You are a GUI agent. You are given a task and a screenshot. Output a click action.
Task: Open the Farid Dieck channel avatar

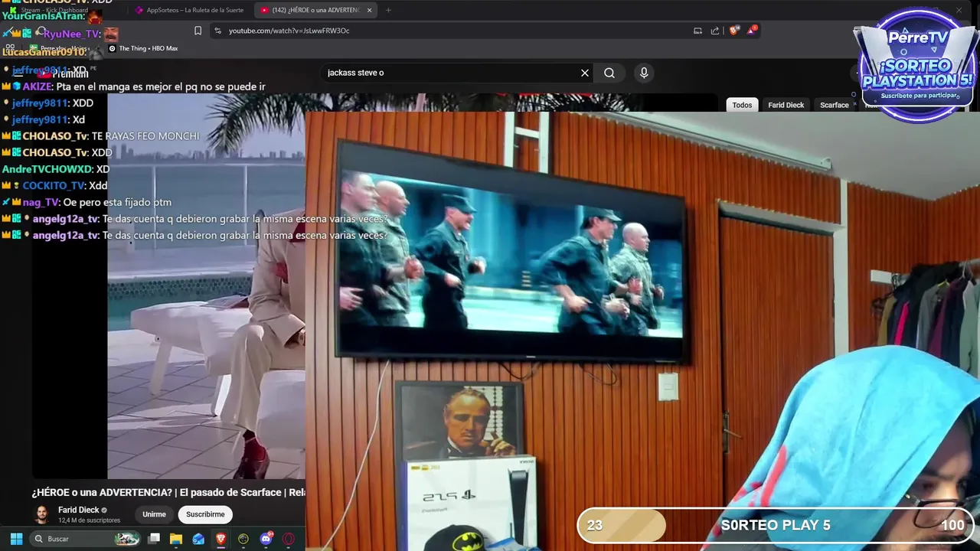coord(41,514)
